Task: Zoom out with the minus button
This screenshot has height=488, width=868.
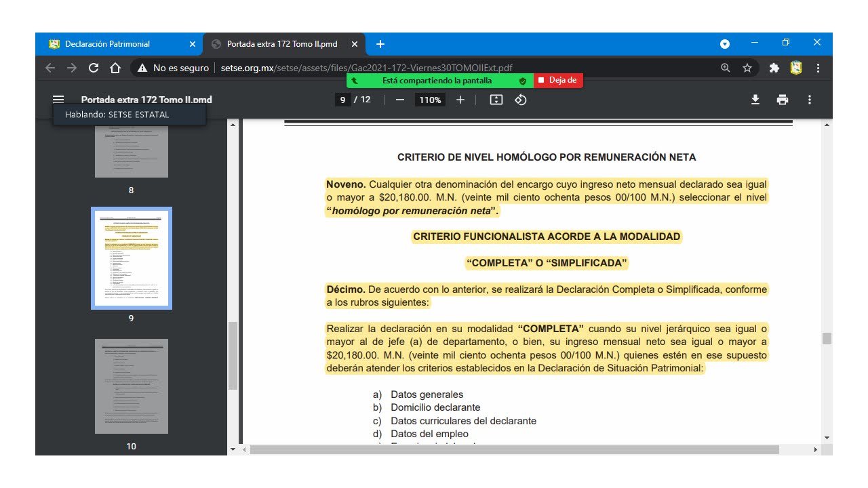Action: coord(400,100)
